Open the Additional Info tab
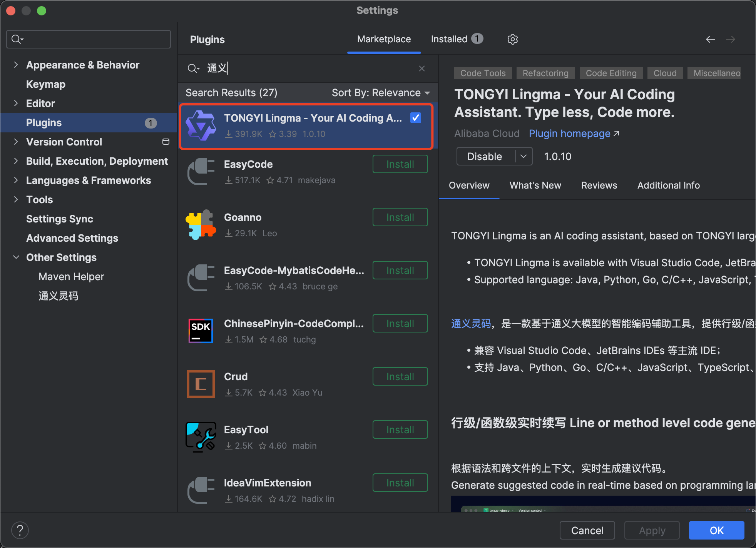The height and width of the screenshot is (548, 756). (x=668, y=185)
